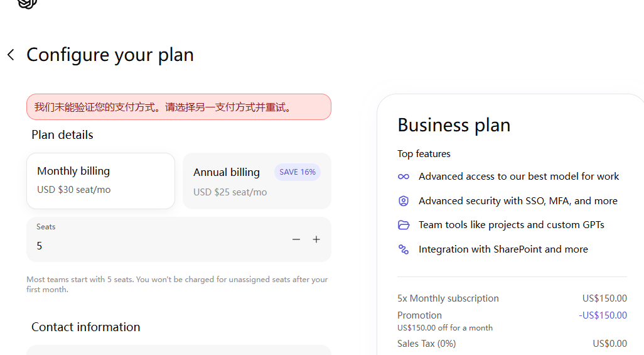This screenshot has height=355, width=644.
Task: Click the infinity icon for best model access
Action: [404, 177]
